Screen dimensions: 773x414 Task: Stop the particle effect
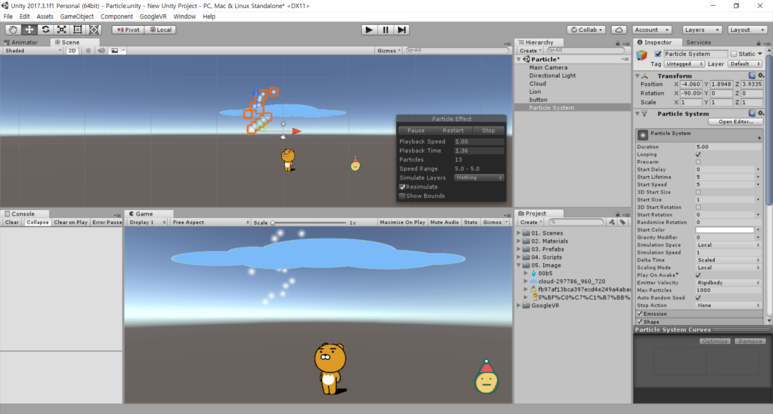[x=488, y=131]
